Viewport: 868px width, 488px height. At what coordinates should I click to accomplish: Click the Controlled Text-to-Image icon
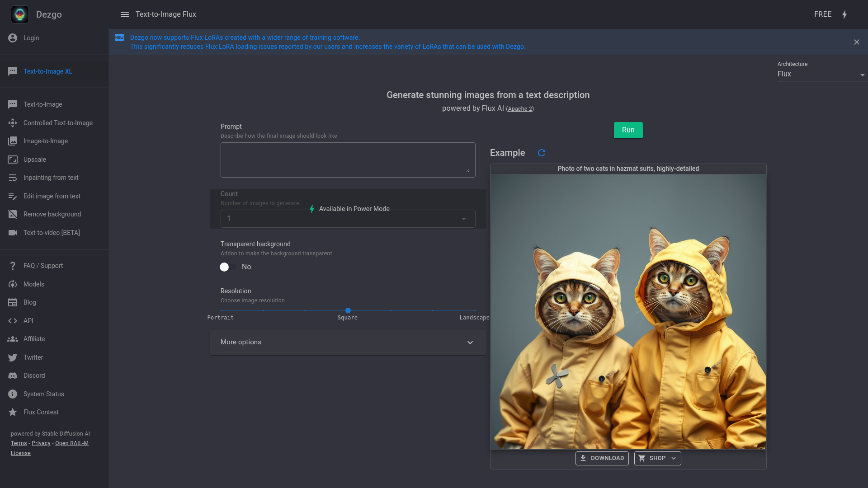[13, 123]
